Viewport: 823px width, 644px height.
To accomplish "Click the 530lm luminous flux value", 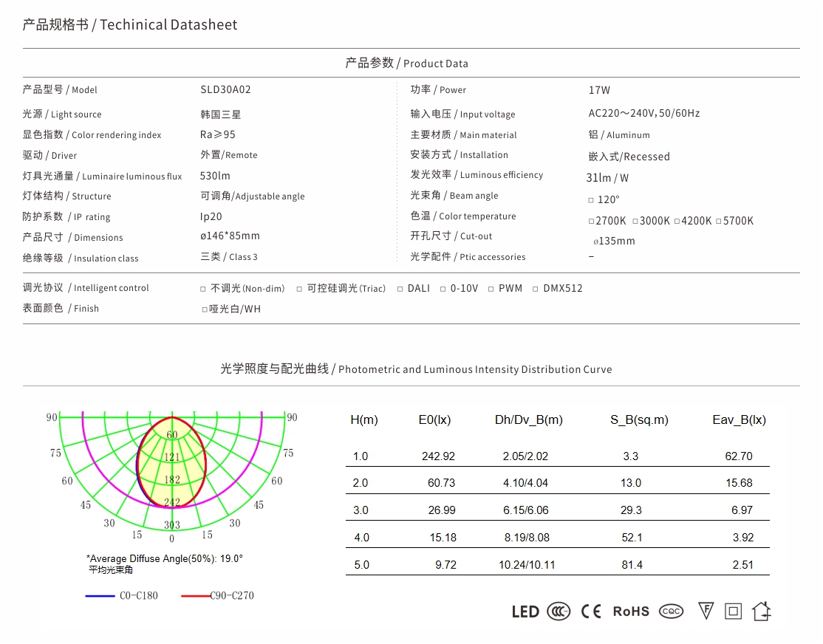I will [215, 176].
